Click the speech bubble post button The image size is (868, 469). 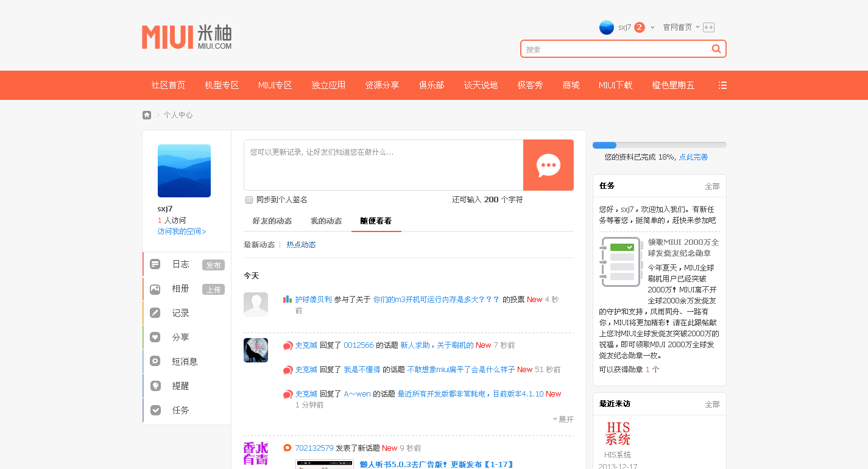click(548, 165)
